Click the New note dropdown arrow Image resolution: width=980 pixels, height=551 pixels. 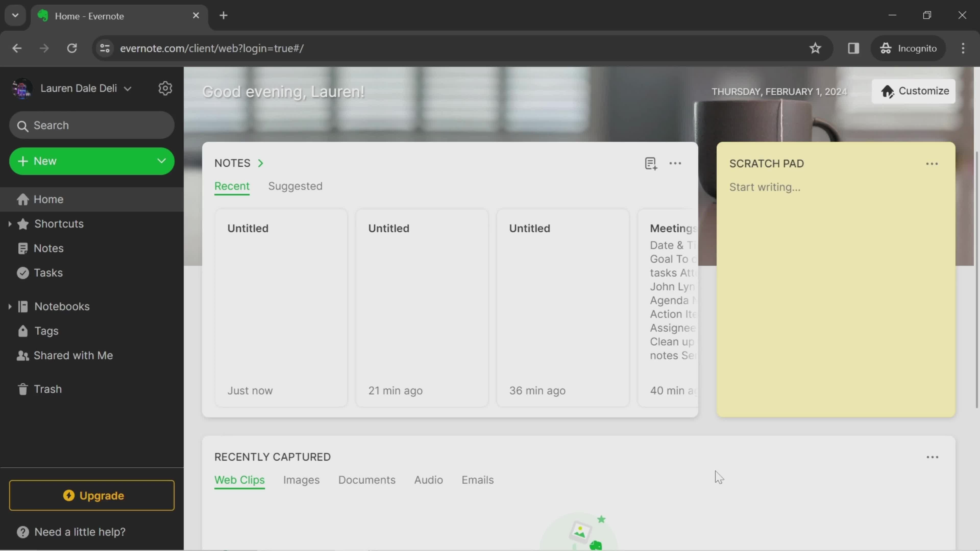pos(162,160)
